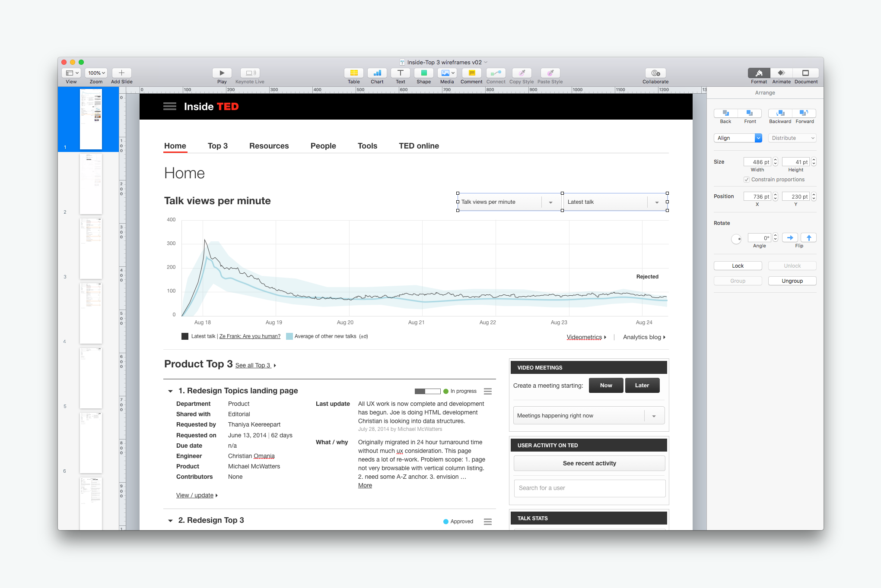
Task: Open the View / update link
Action: [197, 495]
